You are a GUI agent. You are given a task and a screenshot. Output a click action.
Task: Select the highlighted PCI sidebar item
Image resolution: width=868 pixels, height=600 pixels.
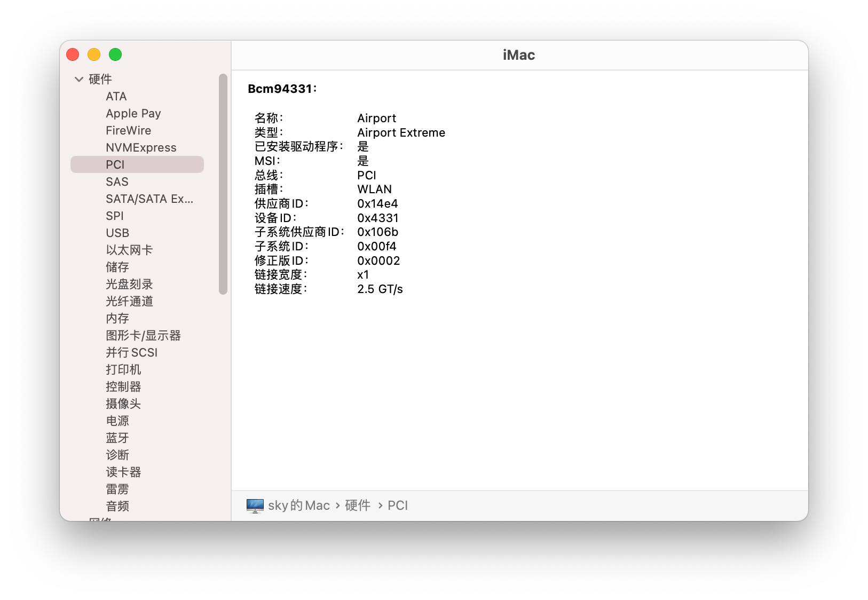tap(137, 164)
